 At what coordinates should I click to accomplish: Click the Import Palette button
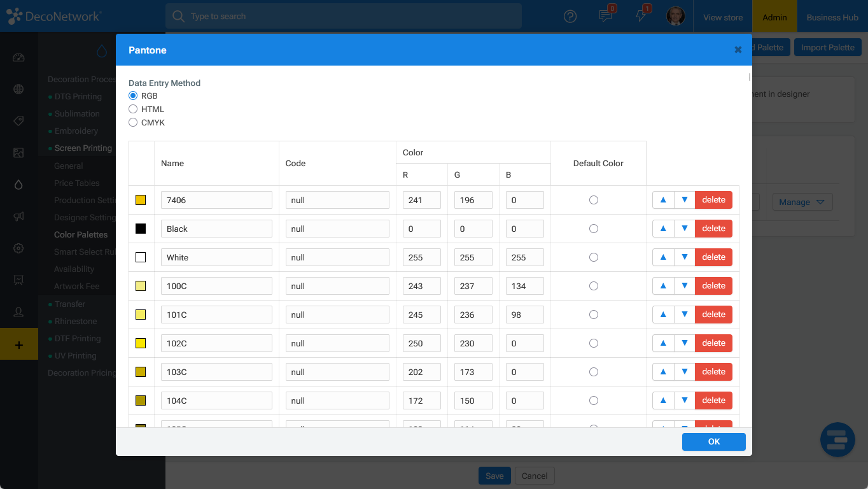[827, 47]
